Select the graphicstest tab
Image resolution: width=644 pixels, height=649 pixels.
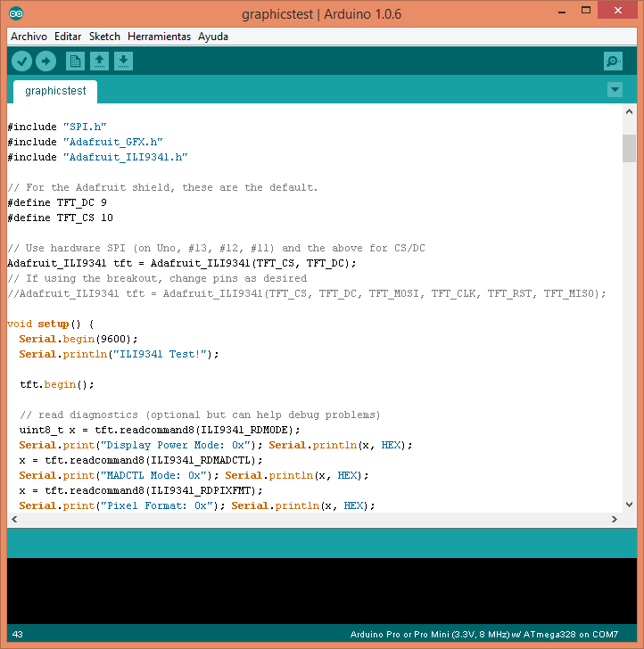point(55,91)
